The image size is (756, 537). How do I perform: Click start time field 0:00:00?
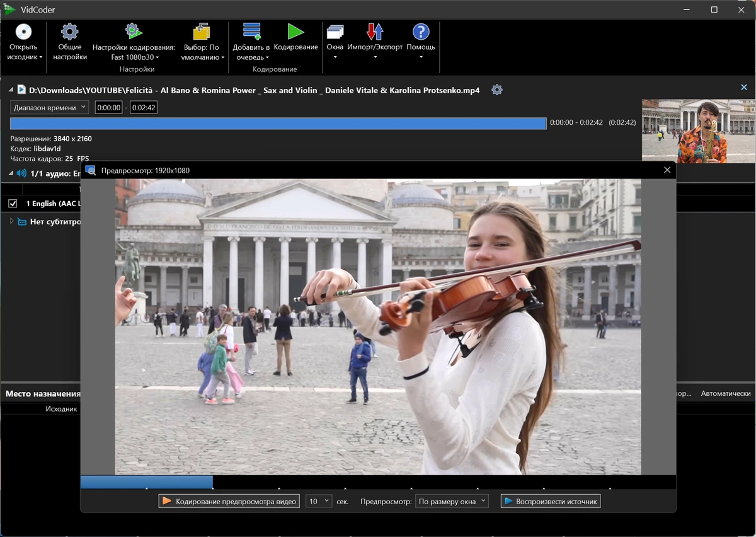tap(108, 108)
